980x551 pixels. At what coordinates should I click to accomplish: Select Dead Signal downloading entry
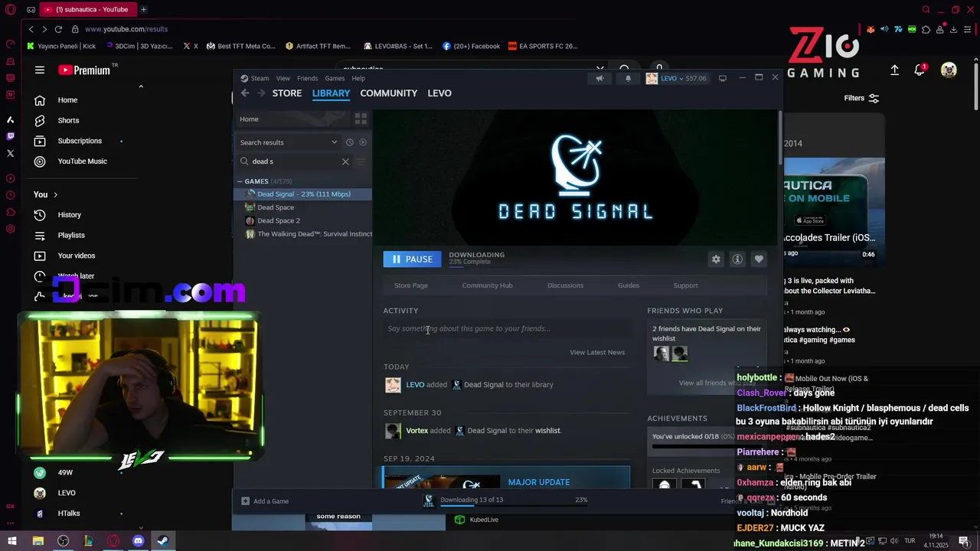(x=303, y=194)
